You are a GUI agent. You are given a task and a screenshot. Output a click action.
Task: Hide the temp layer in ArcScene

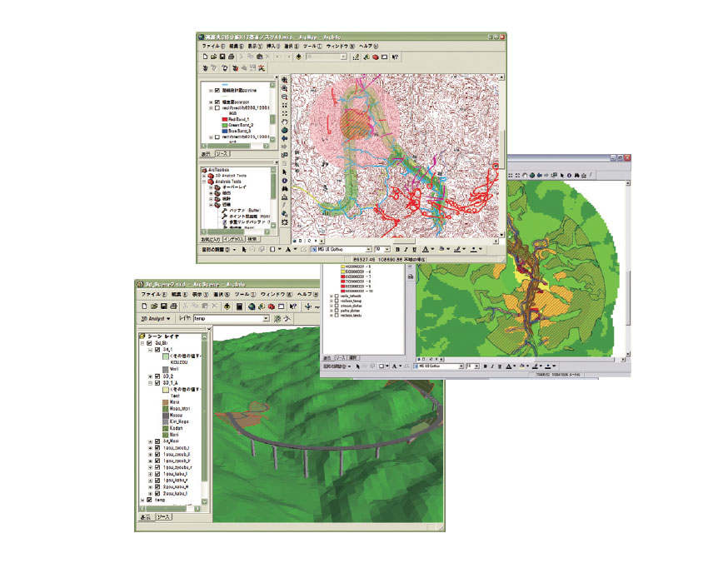pos(149,500)
